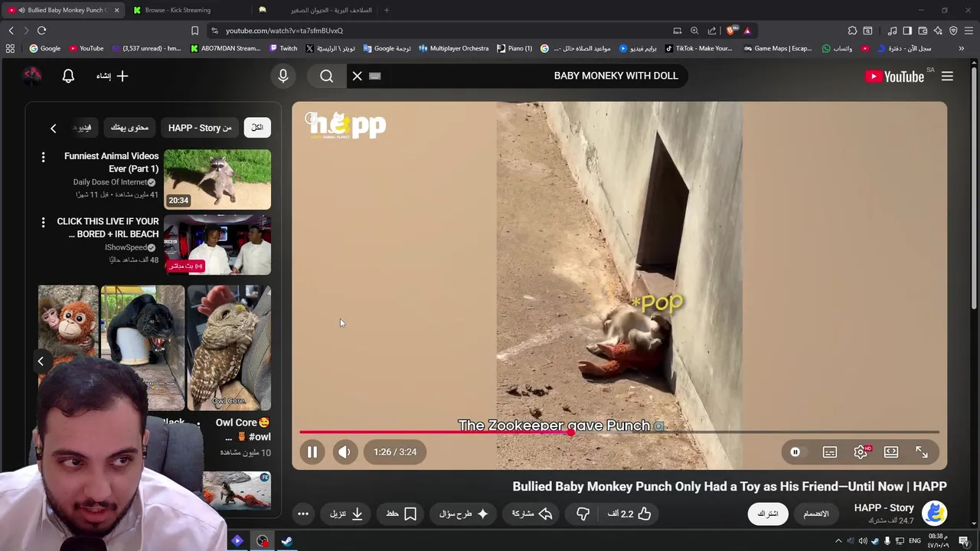Screen dimensions: 980x551
Task: Open Steam from the taskbar
Action: (287, 541)
